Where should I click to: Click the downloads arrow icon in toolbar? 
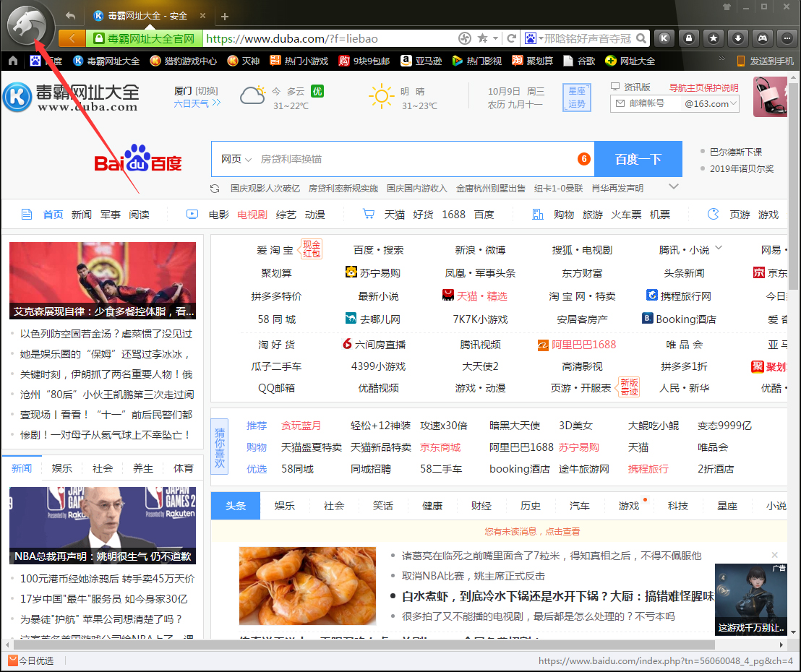738,38
